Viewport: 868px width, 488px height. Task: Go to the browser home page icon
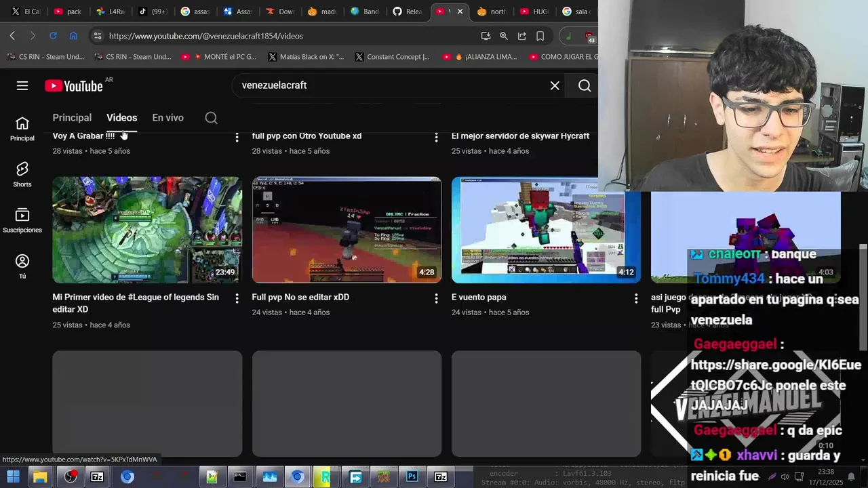tap(73, 36)
